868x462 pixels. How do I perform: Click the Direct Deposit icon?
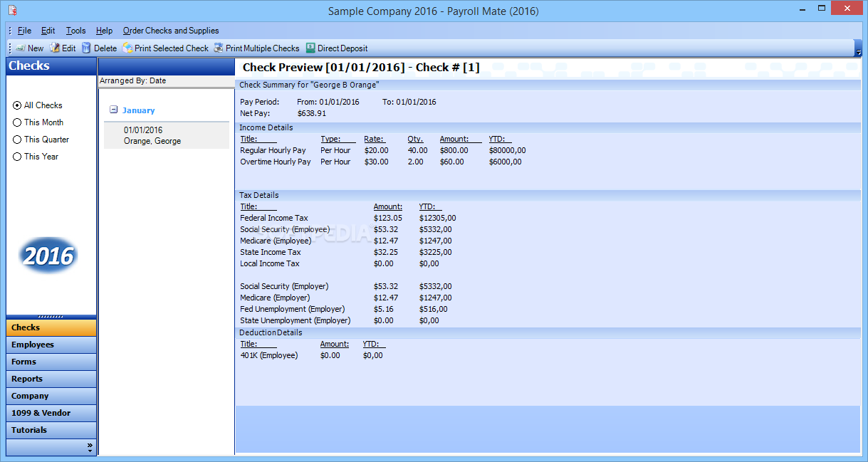coord(310,48)
